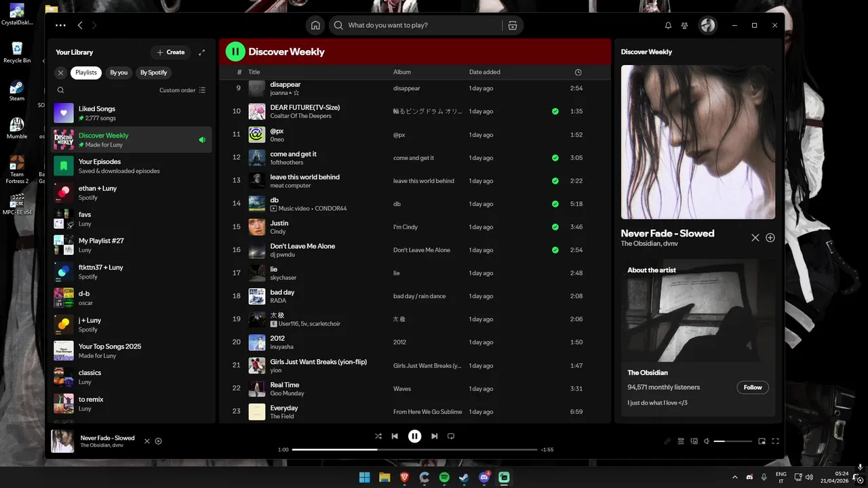Toggle liked checkmark on DEAR FUTURE(TV-Size)
Image resolution: width=868 pixels, height=488 pixels.
(555, 111)
